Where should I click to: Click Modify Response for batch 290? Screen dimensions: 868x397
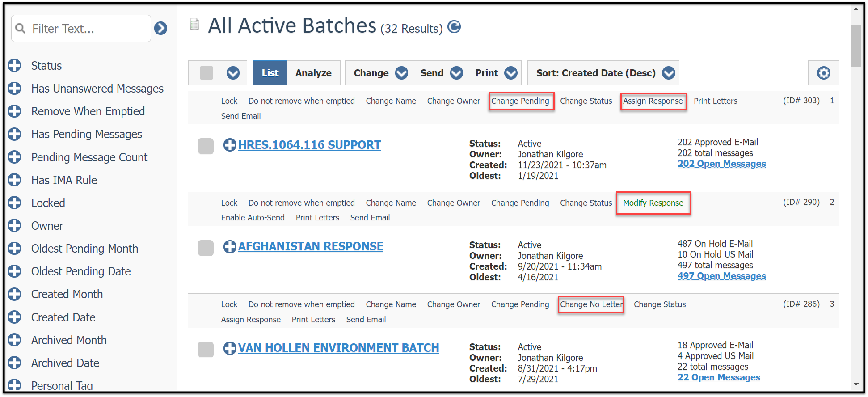(653, 203)
